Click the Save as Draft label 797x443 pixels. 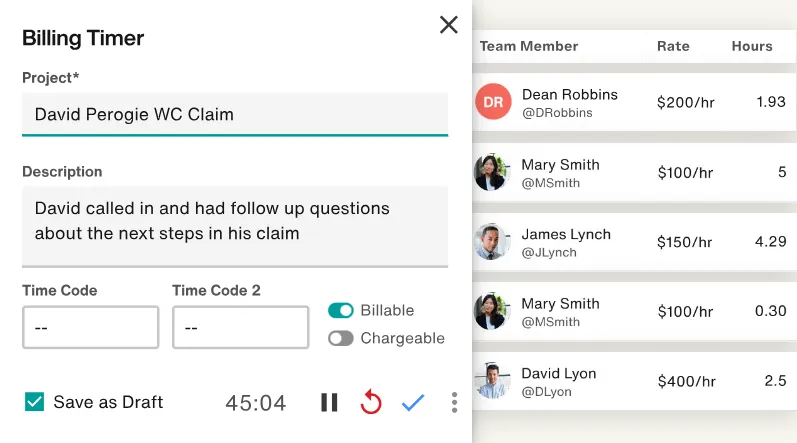(108, 402)
